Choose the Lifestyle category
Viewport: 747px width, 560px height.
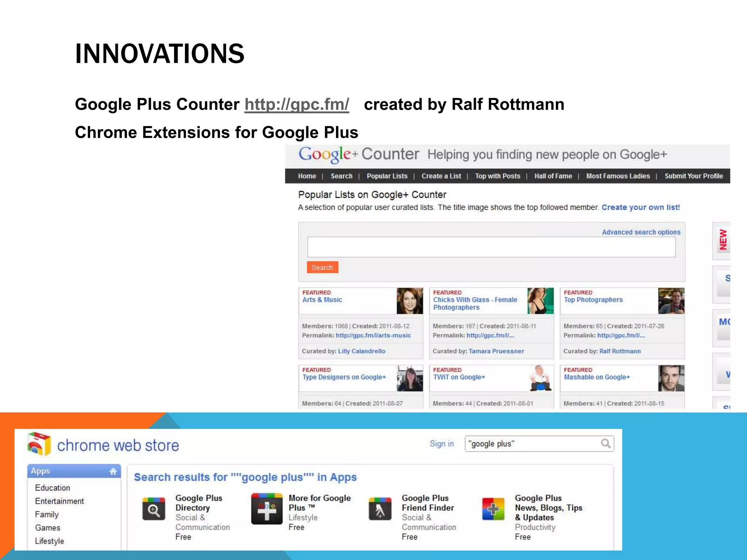click(49, 541)
